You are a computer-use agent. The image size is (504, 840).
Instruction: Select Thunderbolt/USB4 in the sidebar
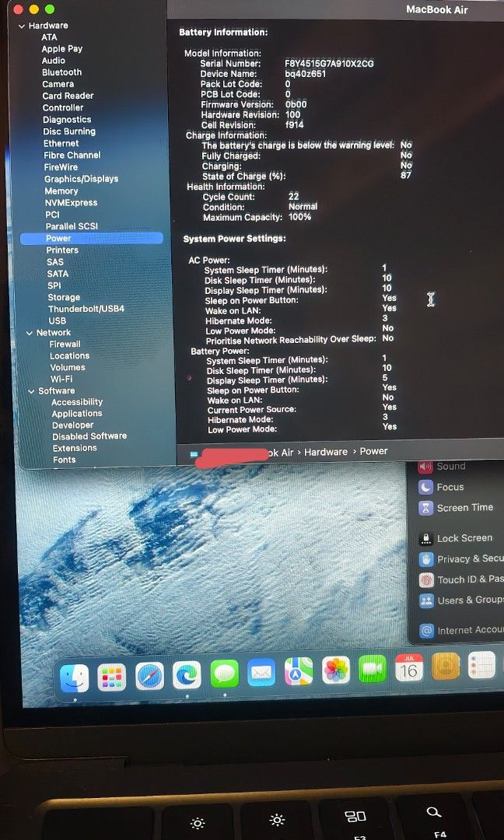(x=86, y=309)
